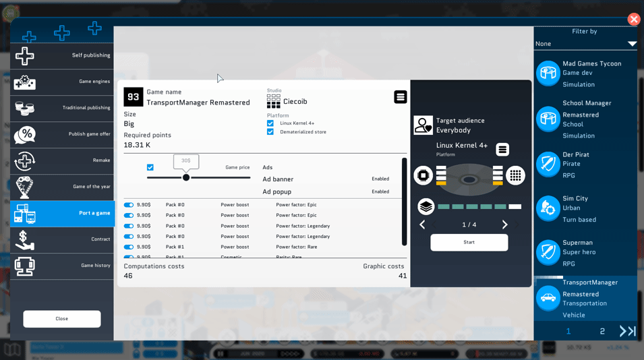Click the Self publishing gamepad icon
Viewport: 644px width, 360px height.
click(x=25, y=56)
